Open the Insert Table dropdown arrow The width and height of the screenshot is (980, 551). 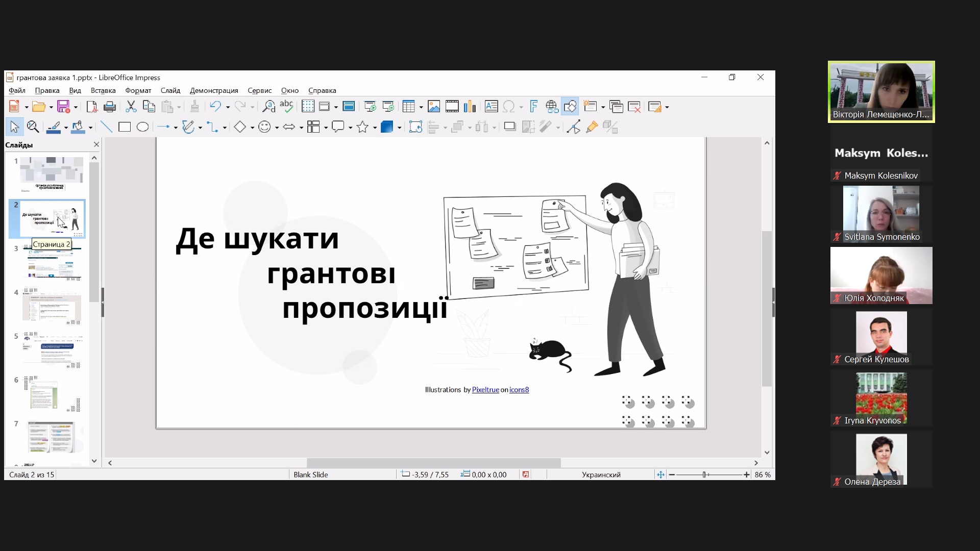coord(421,107)
